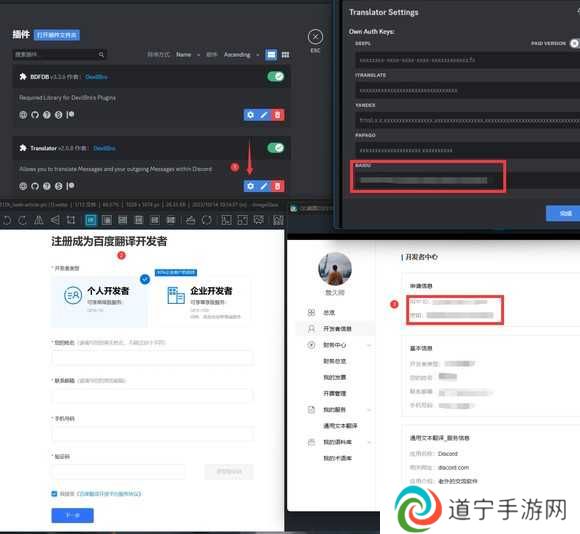Open 开票管理 sidebar sub-item

(x=335, y=393)
